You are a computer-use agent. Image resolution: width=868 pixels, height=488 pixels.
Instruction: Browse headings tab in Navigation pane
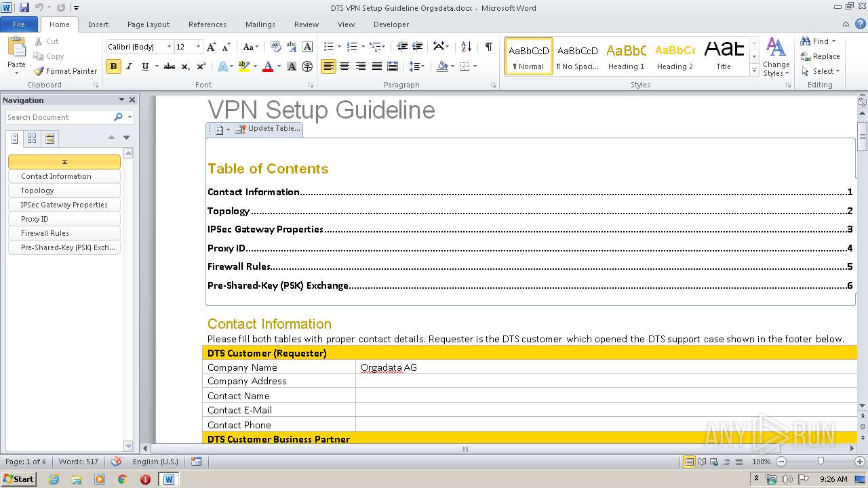[15, 139]
